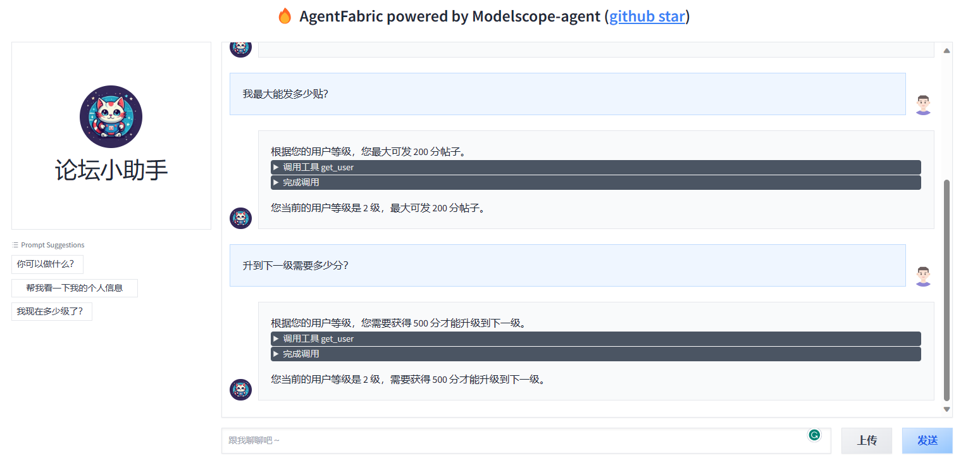This screenshot has width=980, height=472.
Task: Click user avatar beside 升到下一级需要多少分?
Action: [923, 276]
